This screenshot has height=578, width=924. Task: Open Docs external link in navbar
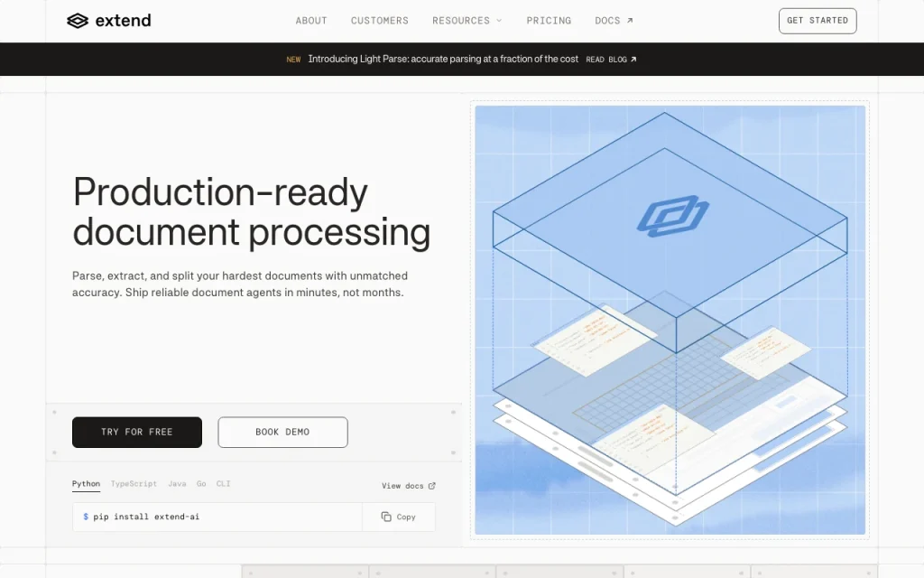coord(614,21)
